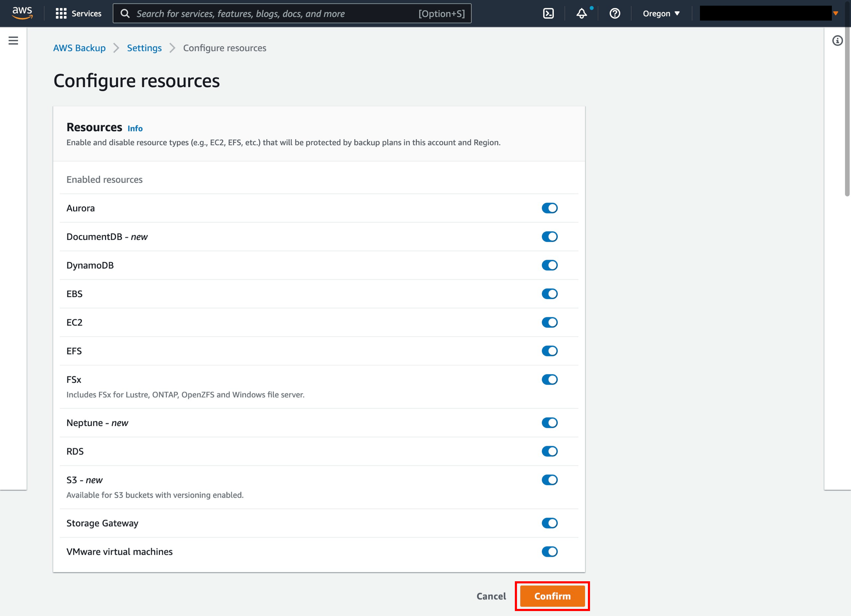Click the help question mark icon
851x616 pixels.
click(x=614, y=13)
